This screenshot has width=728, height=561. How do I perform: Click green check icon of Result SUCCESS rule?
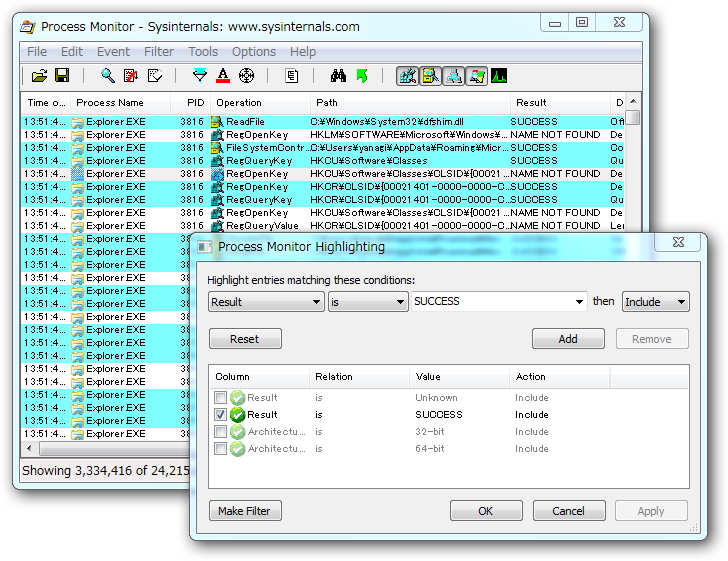(237, 414)
